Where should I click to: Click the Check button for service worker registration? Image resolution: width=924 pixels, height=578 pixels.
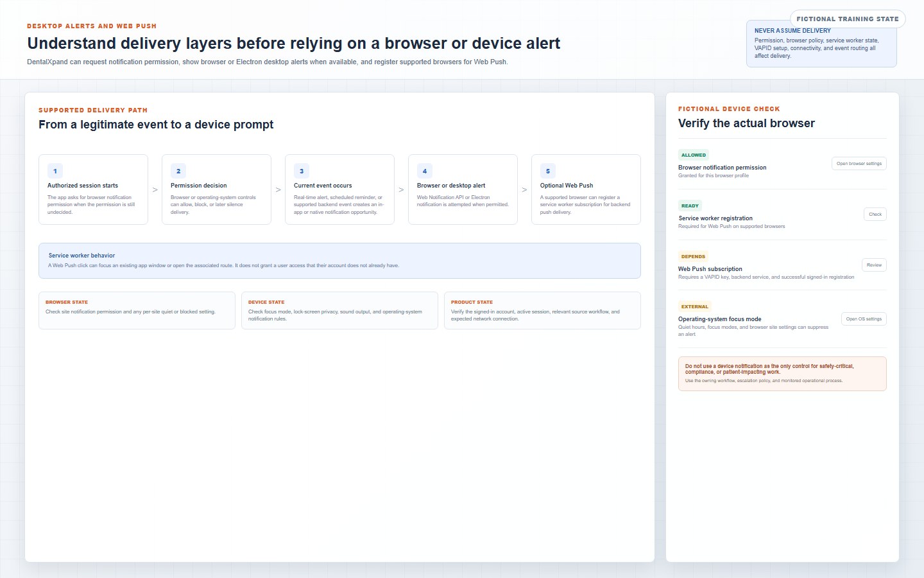(x=875, y=215)
